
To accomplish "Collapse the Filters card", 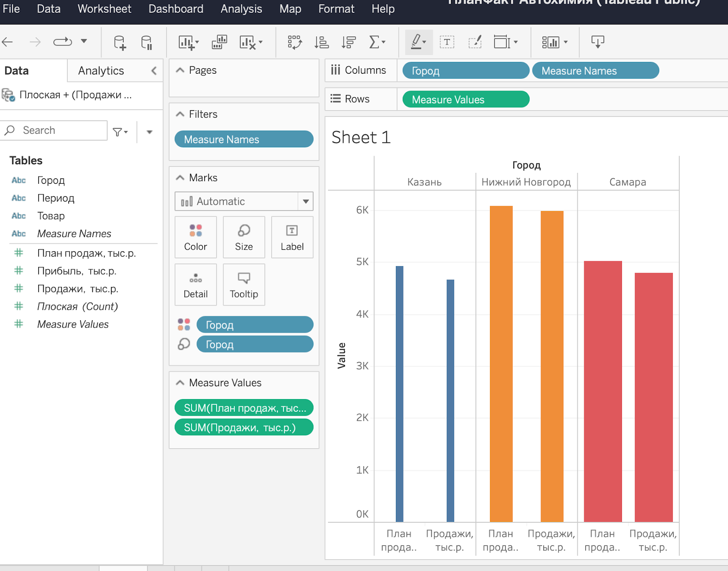I will (180, 114).
